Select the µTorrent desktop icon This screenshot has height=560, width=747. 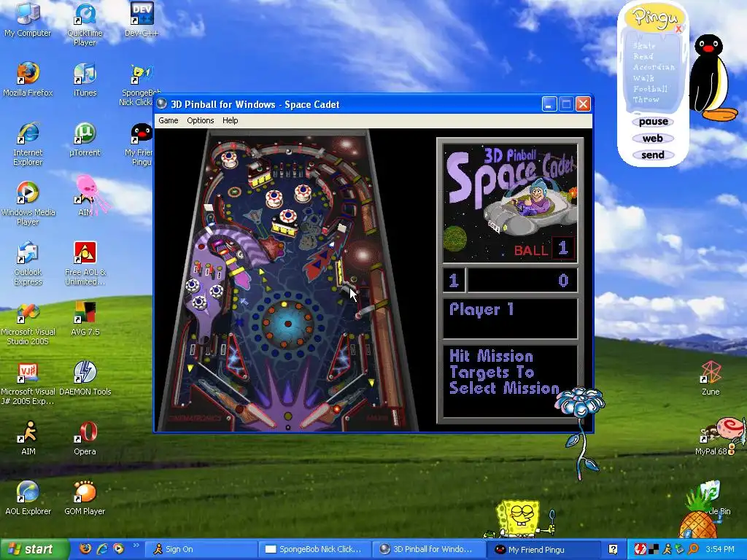click(85, 139)
